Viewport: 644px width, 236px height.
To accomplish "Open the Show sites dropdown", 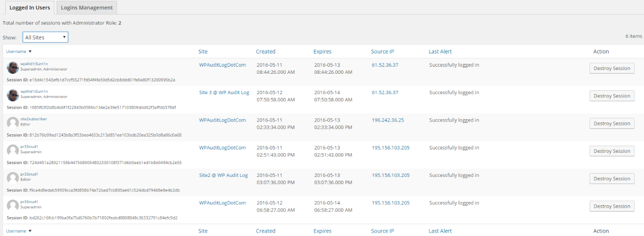I will pyautogui.click(x=45, y=37).
